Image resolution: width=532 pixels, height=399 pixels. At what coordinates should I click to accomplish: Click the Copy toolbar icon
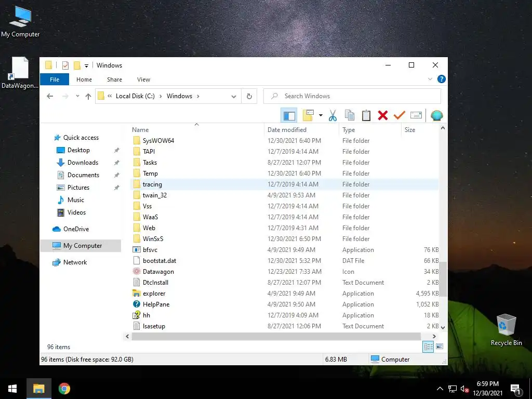(x=350, y=116)
